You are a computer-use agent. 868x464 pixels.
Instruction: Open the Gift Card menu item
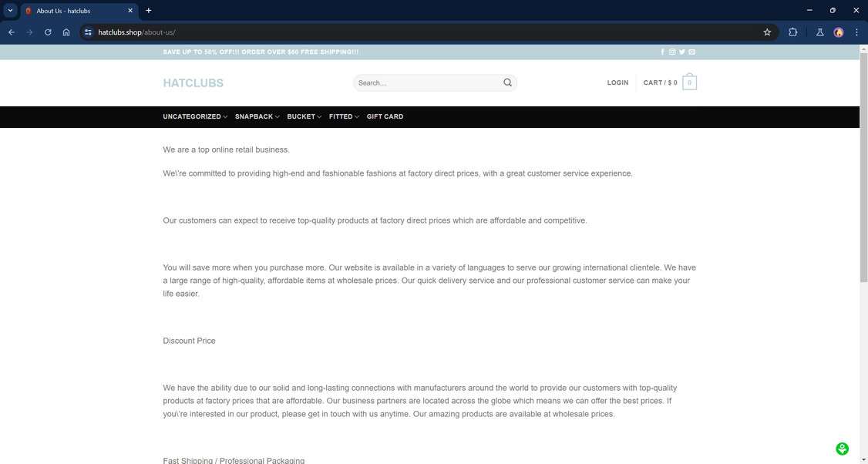[385, 116]
